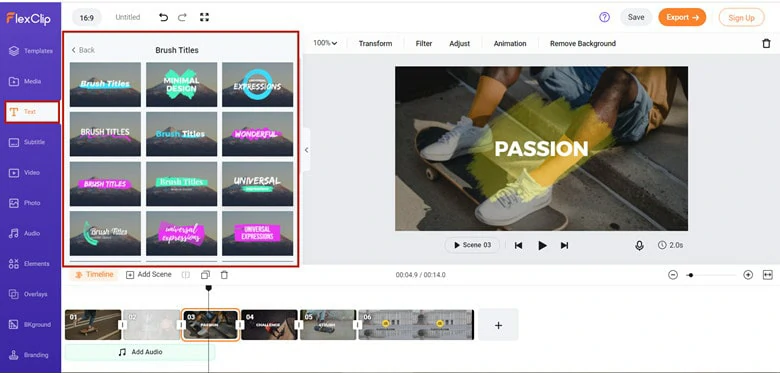Select the WONDERFUL brush title thumbnail

coord(257,134)
